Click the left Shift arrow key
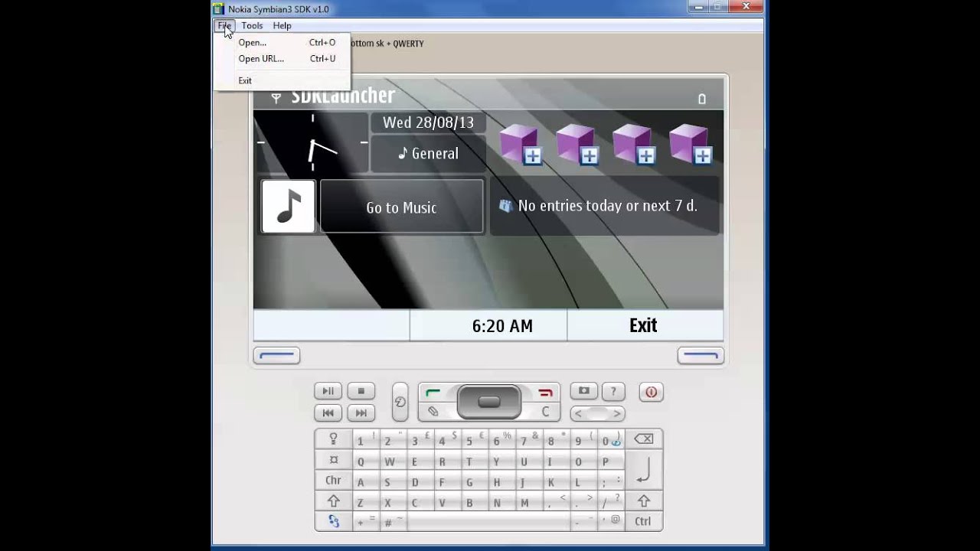The image size is (980, 551). [333, 501]
